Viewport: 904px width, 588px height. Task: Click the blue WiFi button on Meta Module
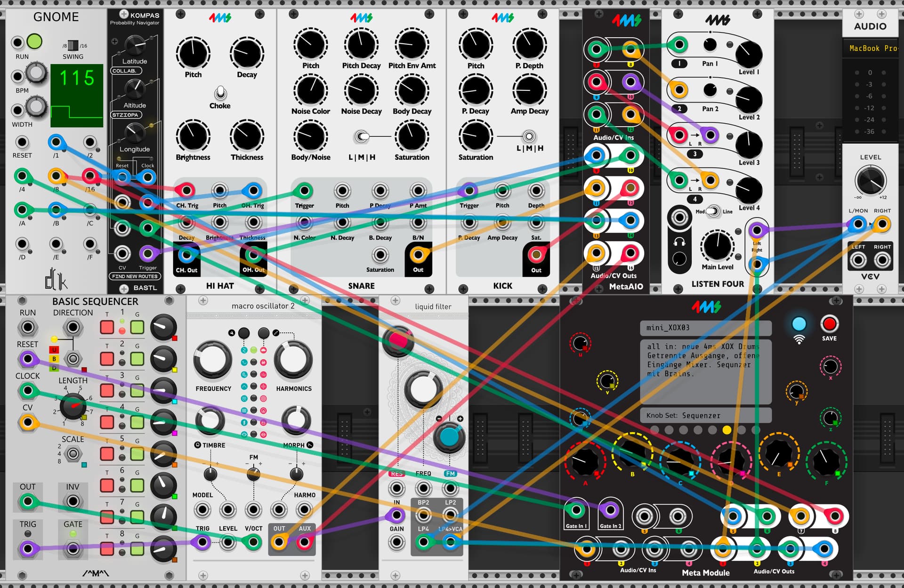799,324
